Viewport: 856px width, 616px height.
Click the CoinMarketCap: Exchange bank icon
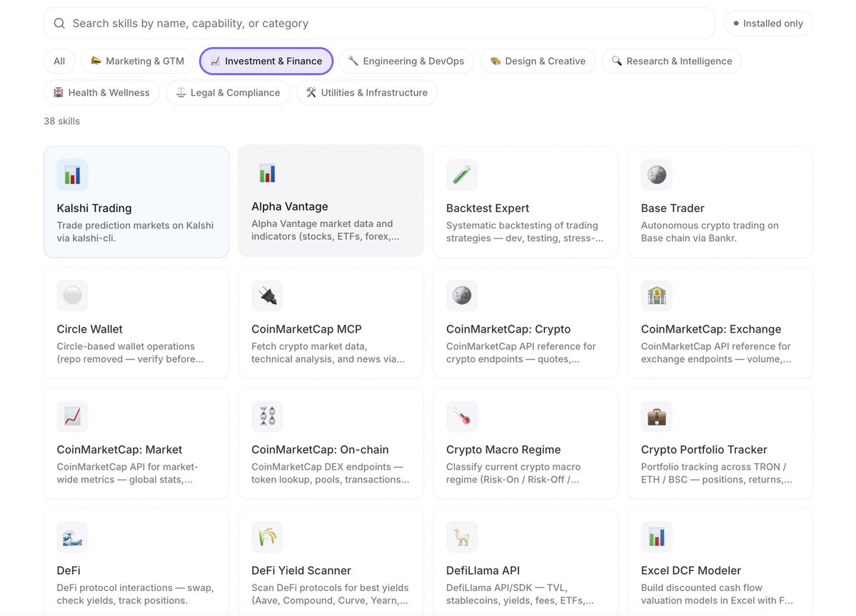(657, 296)
